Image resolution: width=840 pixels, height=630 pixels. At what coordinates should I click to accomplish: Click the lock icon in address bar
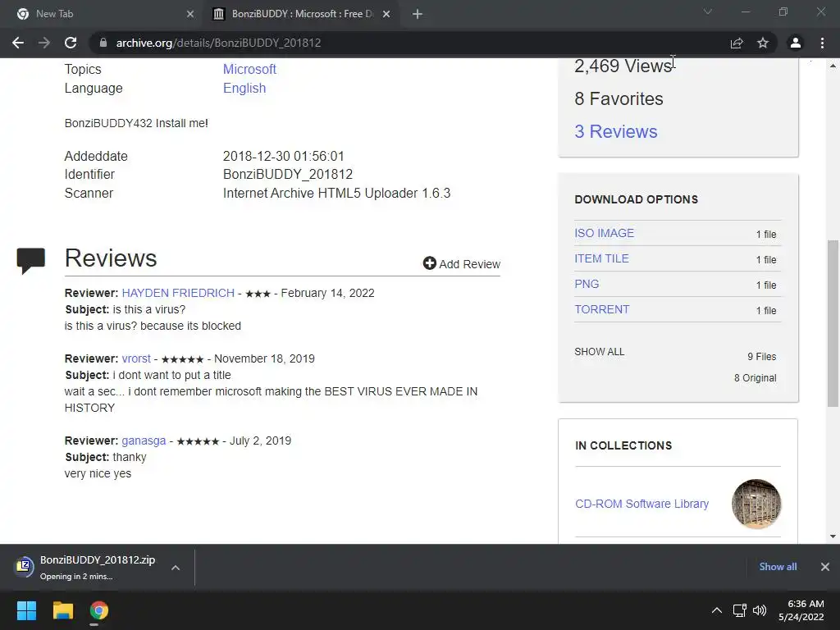coord(103,43)
